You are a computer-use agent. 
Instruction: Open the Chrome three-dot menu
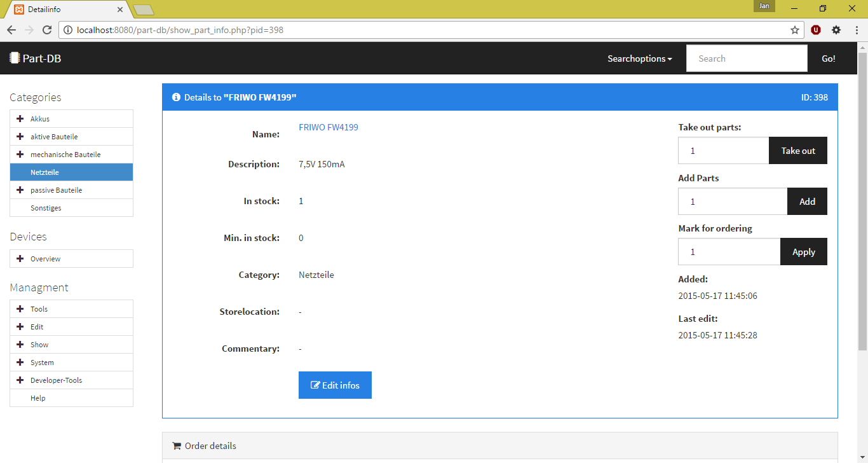857,30
